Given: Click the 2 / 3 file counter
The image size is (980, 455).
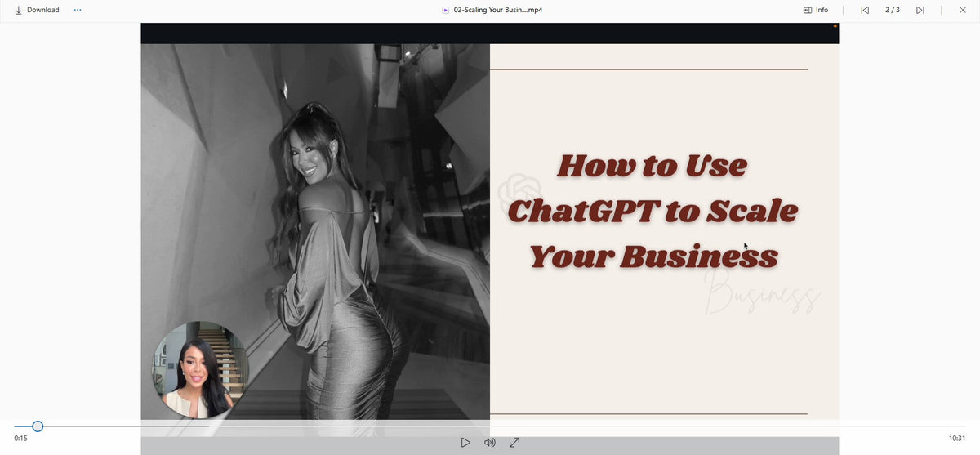Looking at the screenshot, I should 893,10.
